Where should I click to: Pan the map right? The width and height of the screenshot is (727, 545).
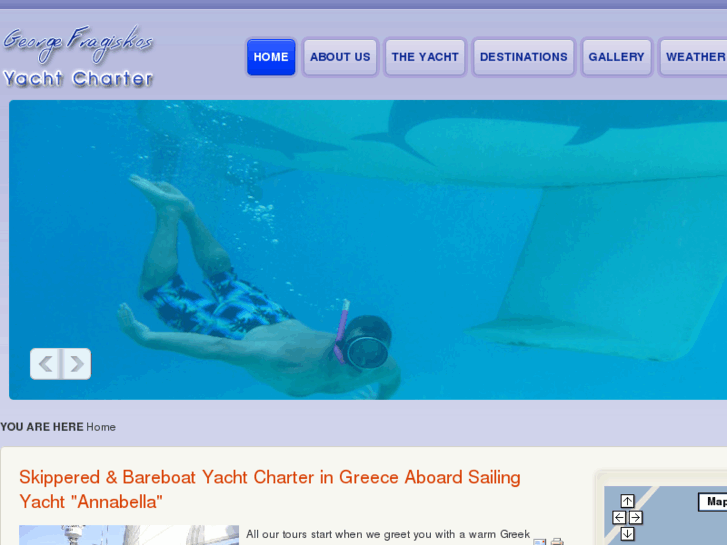636,517
